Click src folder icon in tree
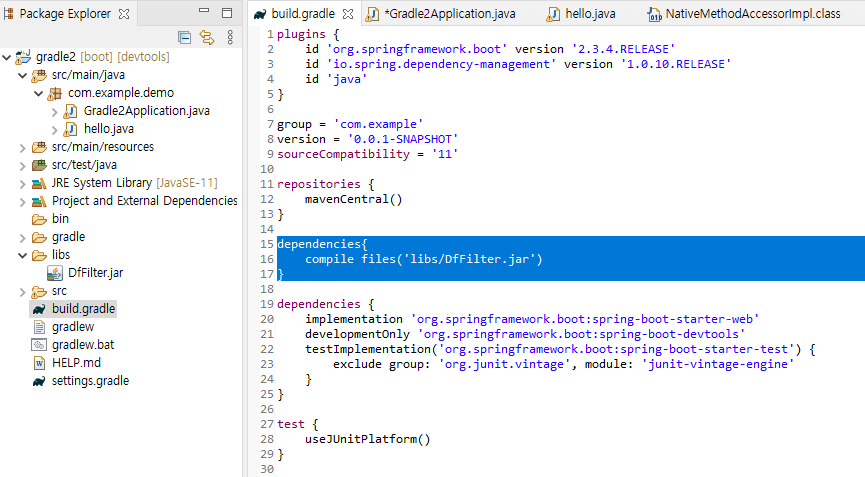The height and width of the screenshot is (477, 865). click(39, 291)
